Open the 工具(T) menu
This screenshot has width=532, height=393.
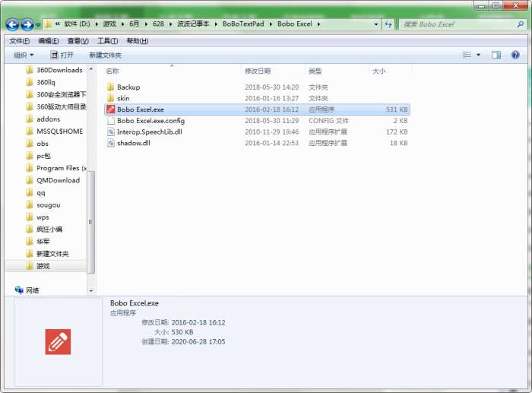pos(108,41)
